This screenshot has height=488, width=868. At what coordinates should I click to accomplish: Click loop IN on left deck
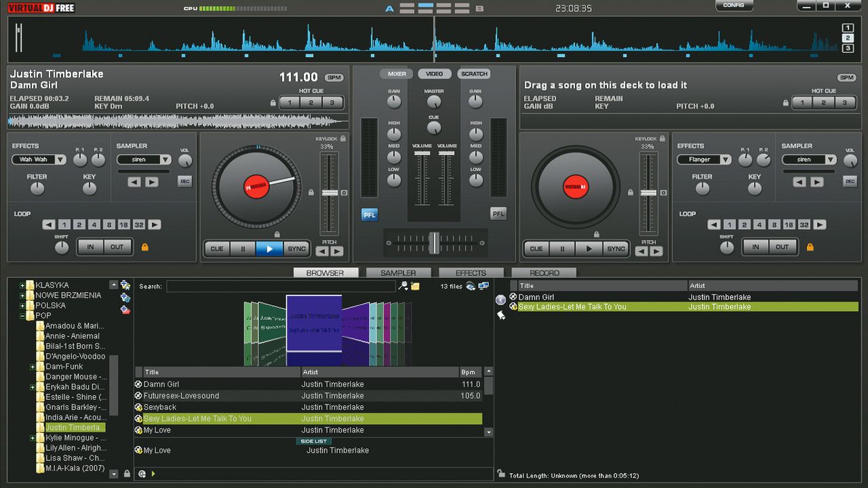90,247
